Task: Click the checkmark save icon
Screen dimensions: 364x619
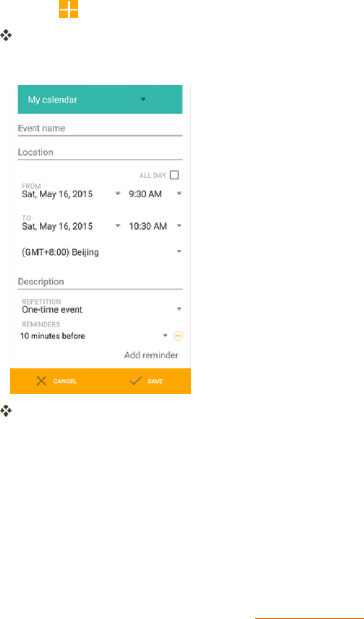Action: tap(136, 381)
